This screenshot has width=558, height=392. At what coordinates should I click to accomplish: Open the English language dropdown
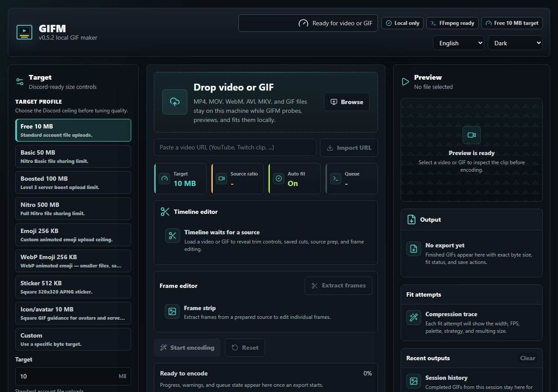459,43
